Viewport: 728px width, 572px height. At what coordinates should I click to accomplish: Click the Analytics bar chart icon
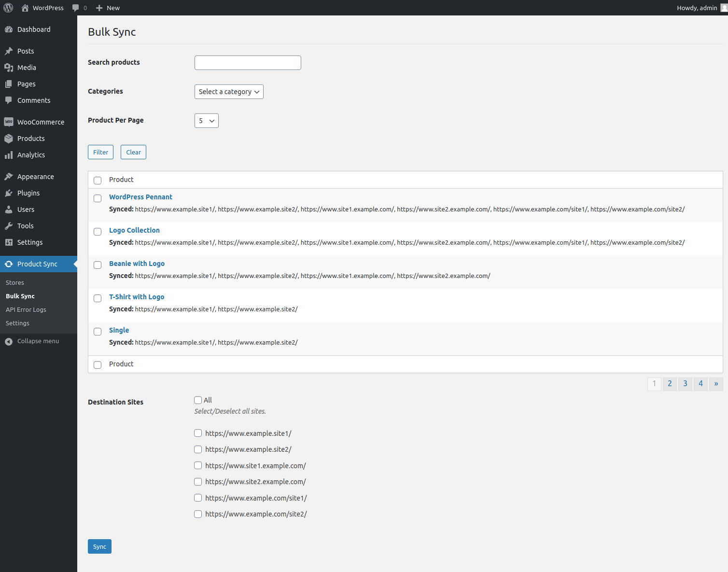9,155
